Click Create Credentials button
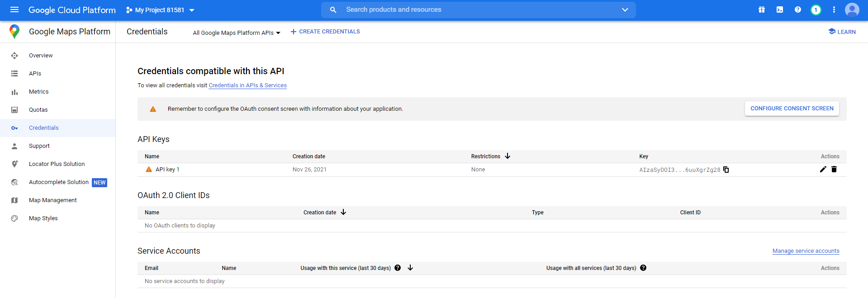Viewport: 868px width, 298px height. (x=325, y=32)
